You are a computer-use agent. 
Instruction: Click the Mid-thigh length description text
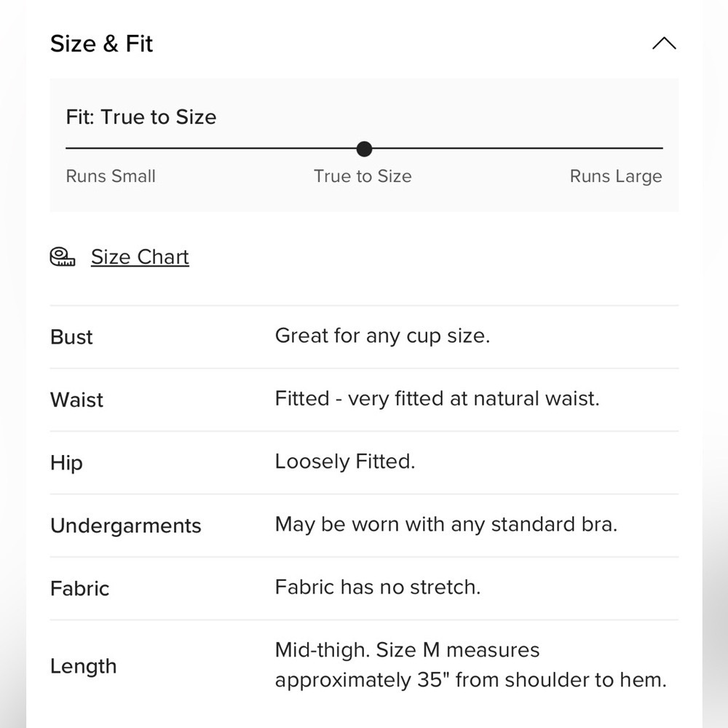tap(471, 665)
